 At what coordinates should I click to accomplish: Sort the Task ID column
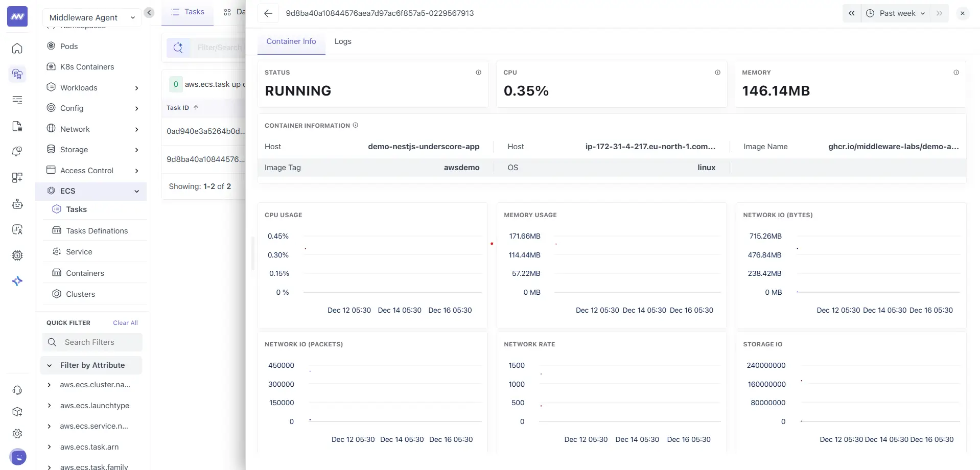coord(182,107)
